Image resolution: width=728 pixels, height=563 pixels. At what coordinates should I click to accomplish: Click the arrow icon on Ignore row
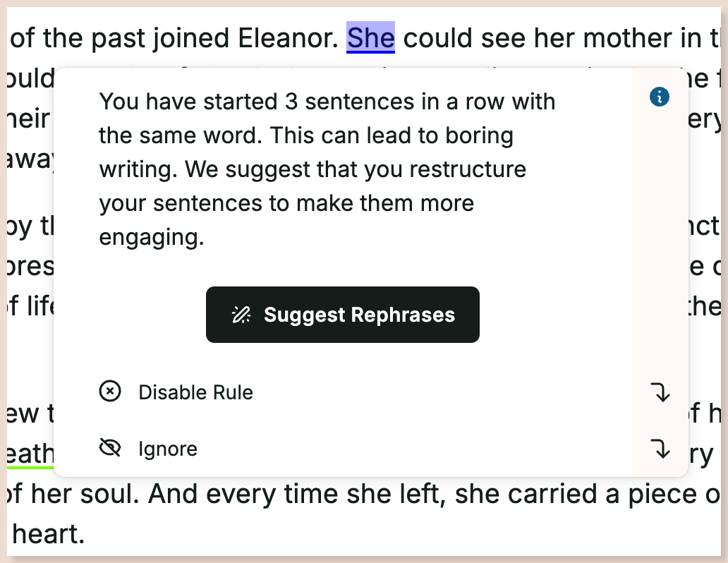pyautogui.click(x=660, y=449)
